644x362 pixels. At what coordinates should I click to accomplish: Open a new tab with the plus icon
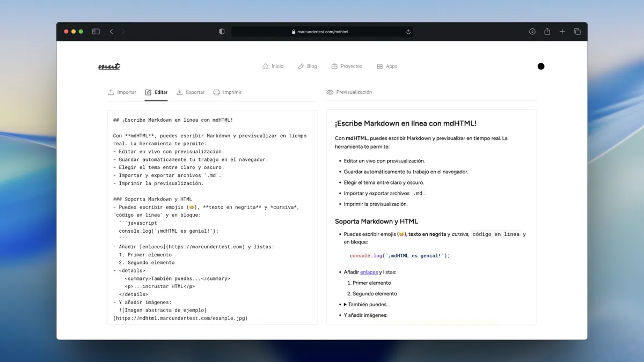click(x=562, y=31)
